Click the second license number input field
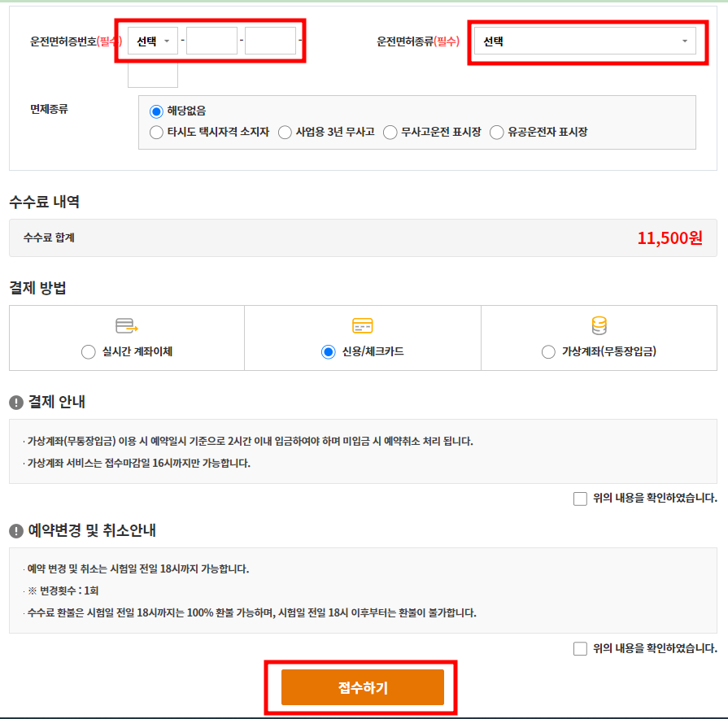This screenshot has height=719, width=728. click(270, 40)
